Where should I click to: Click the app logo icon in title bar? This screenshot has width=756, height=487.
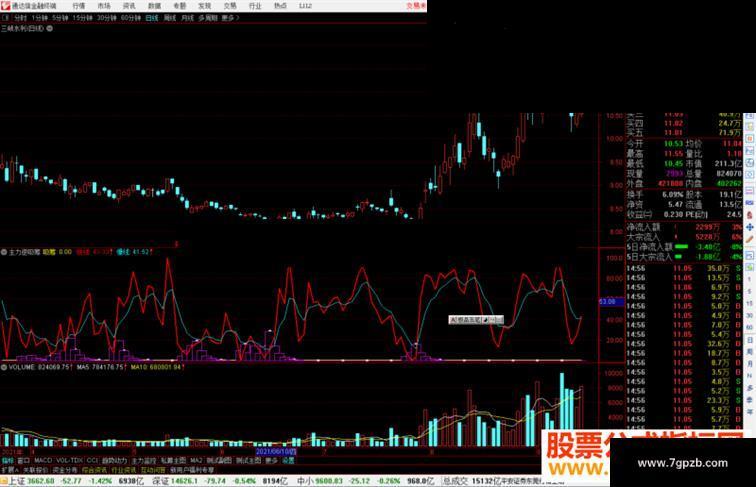coord(5,6)
